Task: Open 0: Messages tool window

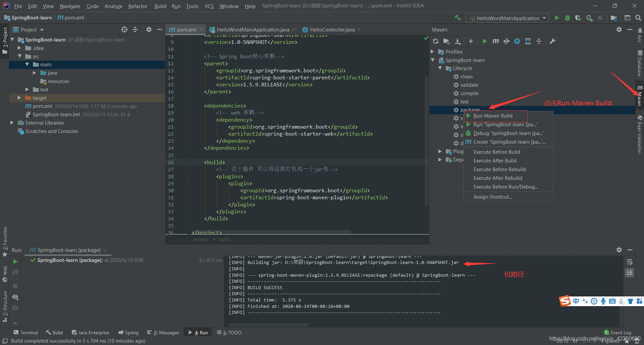Action: [x=163, y=333]
